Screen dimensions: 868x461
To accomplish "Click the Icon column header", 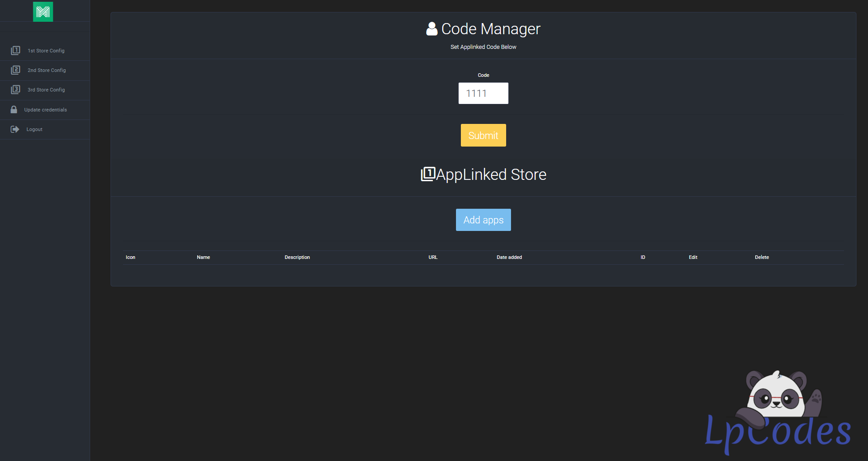I will (x=131, y=258).
